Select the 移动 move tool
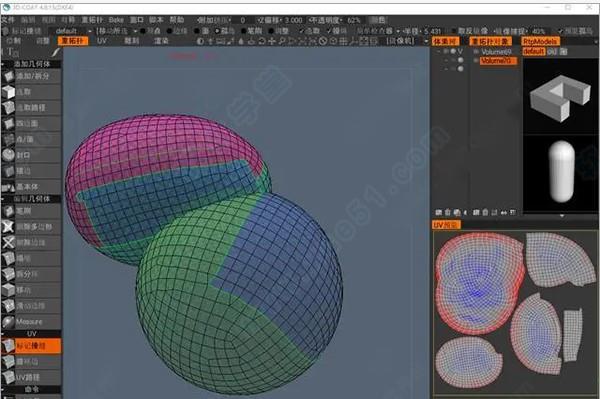 point(31,290)
